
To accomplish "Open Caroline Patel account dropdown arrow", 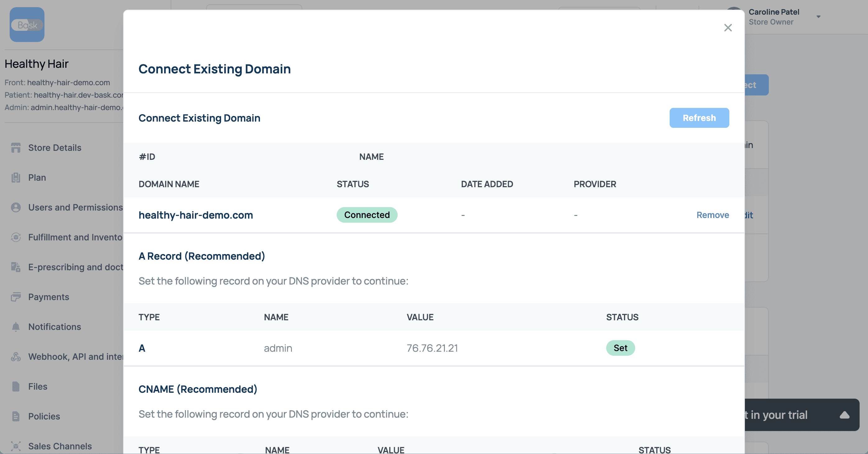I will (818, 16).
